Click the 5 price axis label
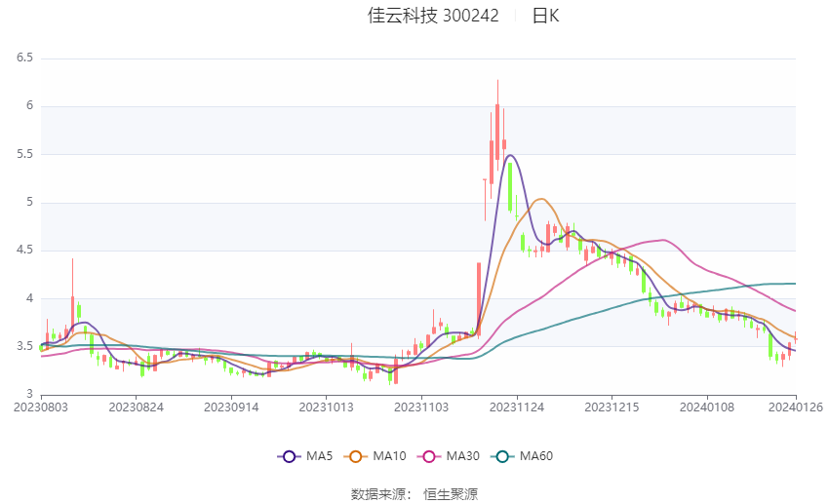This screenshot has width=829, height=504. (x=29, y=202)
